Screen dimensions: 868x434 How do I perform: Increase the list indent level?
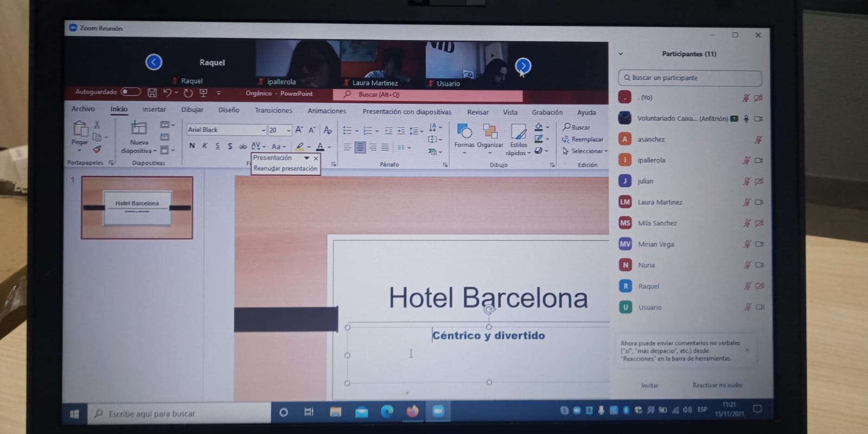(401, 131)
